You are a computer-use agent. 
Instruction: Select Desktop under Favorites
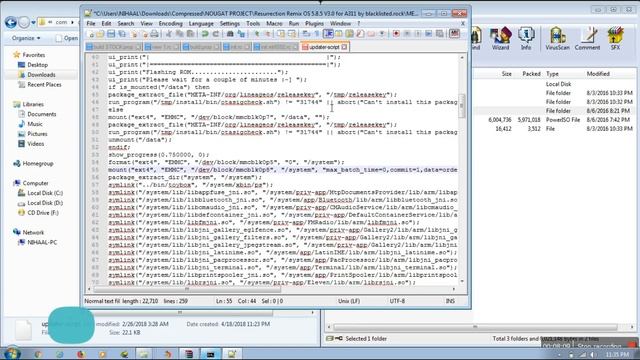(x=33, y=65)
